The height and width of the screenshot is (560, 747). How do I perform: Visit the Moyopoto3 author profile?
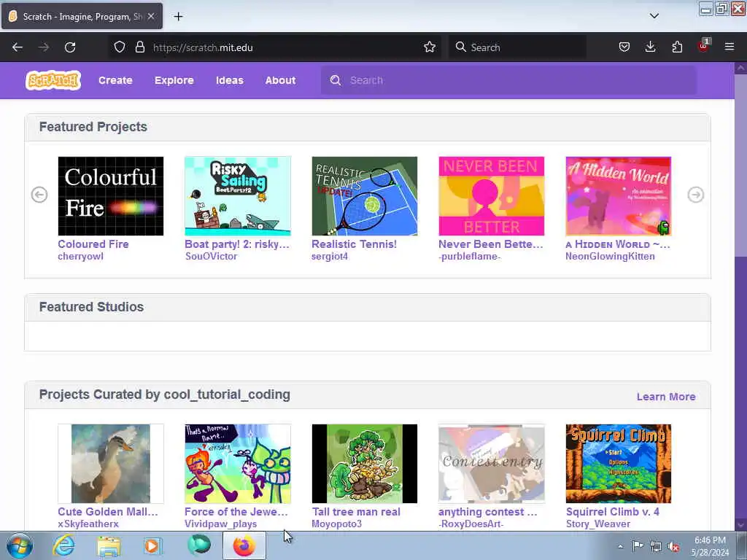click(x=337, y=524)
